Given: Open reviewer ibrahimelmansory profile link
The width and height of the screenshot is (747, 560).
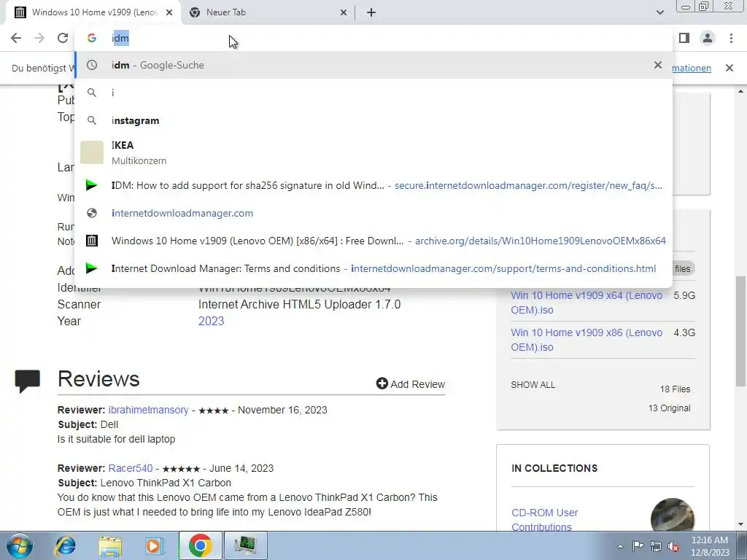Looking at the screenshot, I should (148, 410).
